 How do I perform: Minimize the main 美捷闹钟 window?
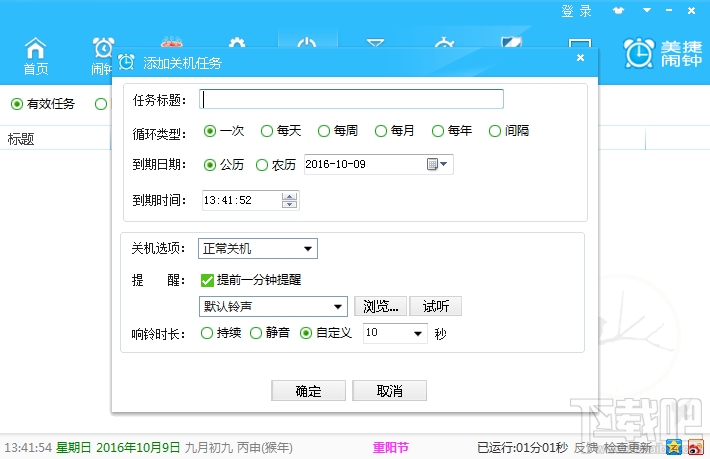point(669,10)
